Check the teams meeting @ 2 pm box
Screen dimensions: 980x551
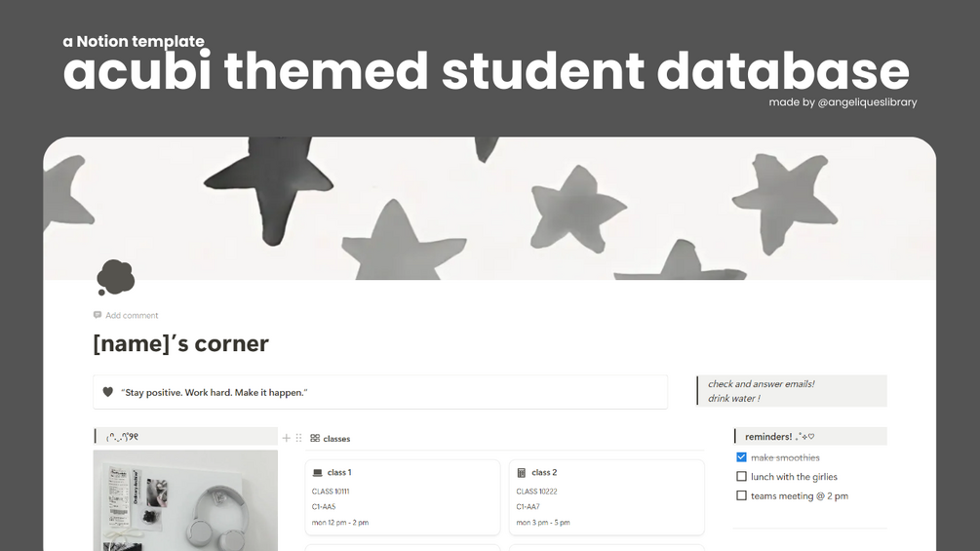click(741, 496)
